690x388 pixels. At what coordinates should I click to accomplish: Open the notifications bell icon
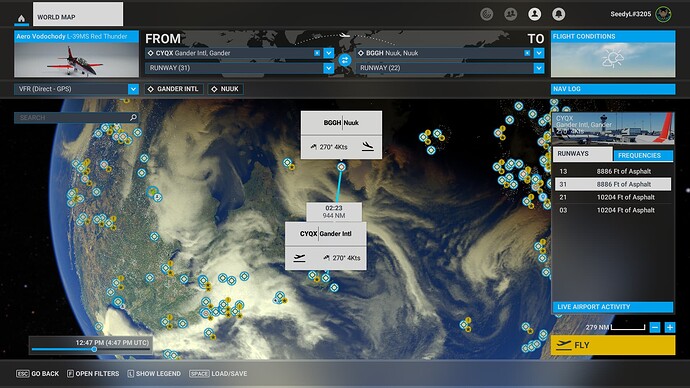click(558, 14)
